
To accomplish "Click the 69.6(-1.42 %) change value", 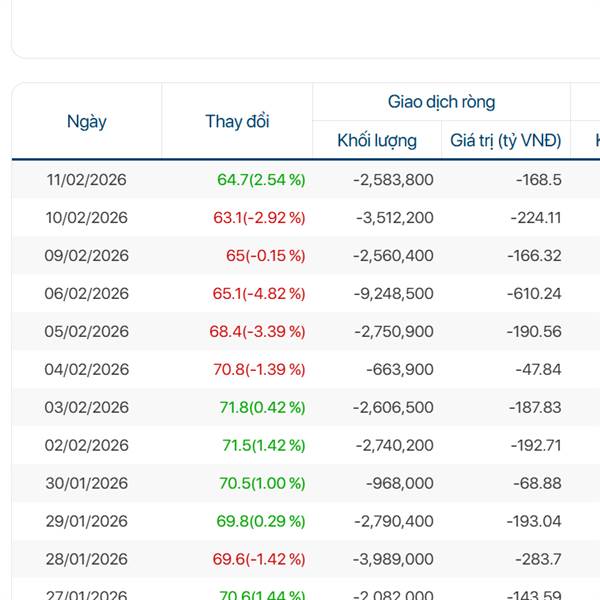I will 259,560.
